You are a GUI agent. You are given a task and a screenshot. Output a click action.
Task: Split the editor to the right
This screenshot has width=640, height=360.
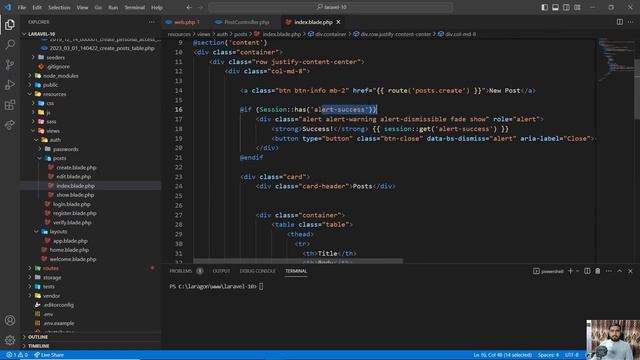[x=620, y=22]
